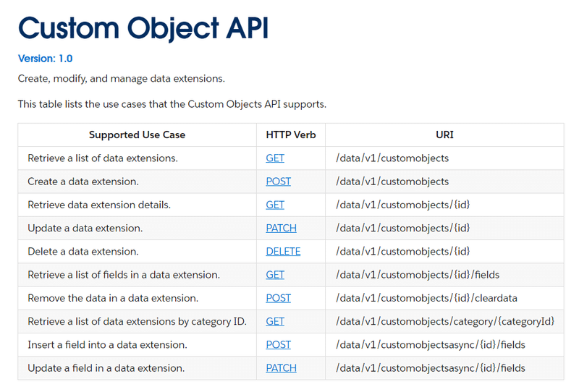Open the PATCH link for updating a data extension
The image size is (579, 392).
(x=281, y=228)
